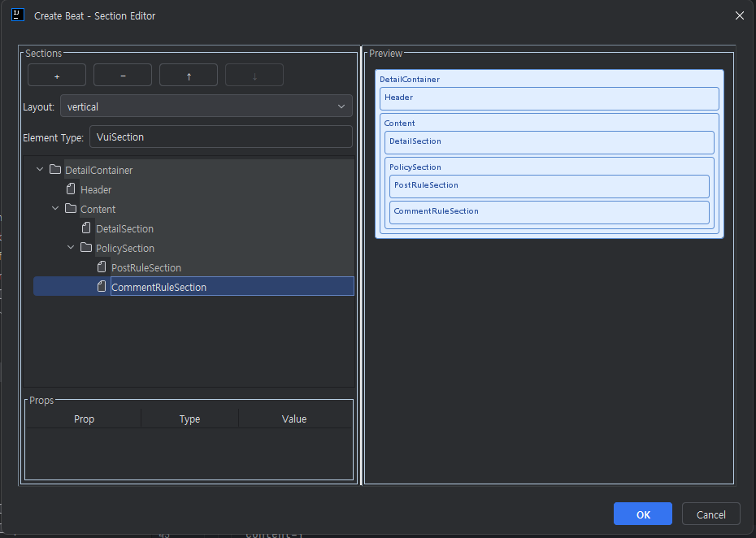Click the DetailContainer folder icon
Image resolution: width=756 pixels, height=538 pixels.
(55, 170)
